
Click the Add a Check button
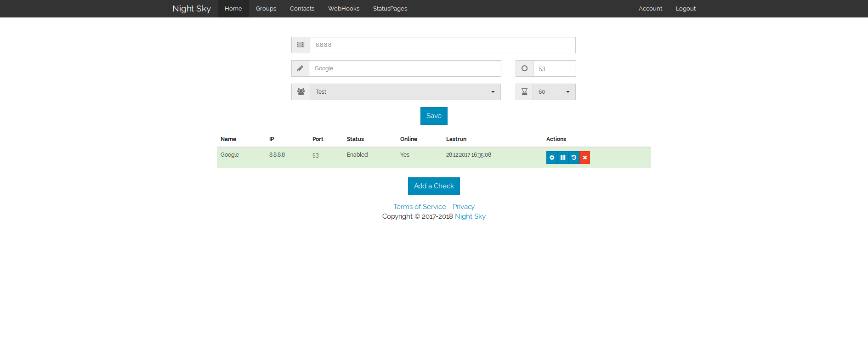coord(434,186)
